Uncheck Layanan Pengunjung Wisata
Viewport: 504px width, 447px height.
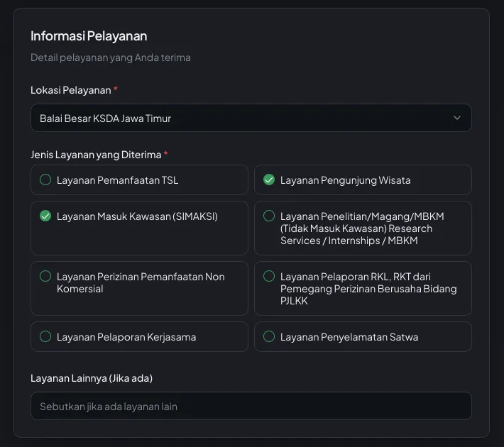click(363, 180)
